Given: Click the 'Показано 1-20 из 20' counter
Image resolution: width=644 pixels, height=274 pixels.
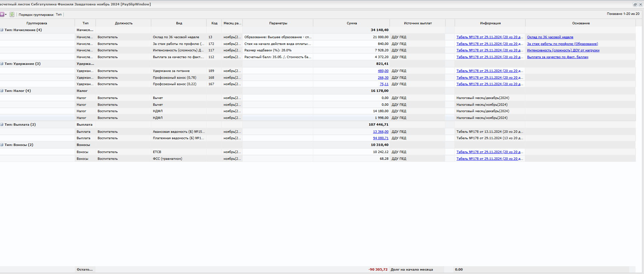Looking at the screenshot, I should pyautogui.click(x=623, y=14).
